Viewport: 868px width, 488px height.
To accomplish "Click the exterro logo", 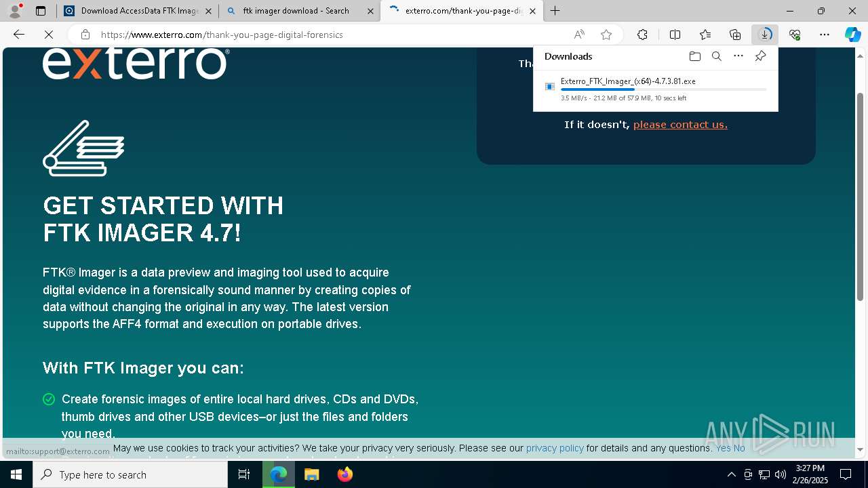I will point(136,63).
